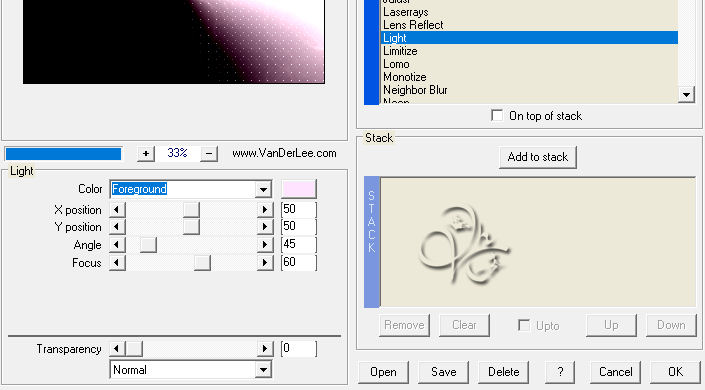705x390 pixels.
Task: Click the zoom in plus button
Action: 146,154
